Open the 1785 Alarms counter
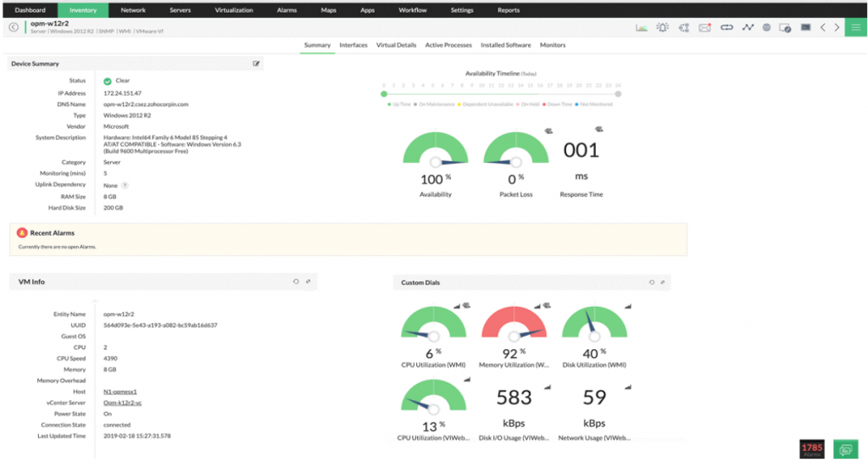This screenshot has width=868, height=468. coord(812,449)
